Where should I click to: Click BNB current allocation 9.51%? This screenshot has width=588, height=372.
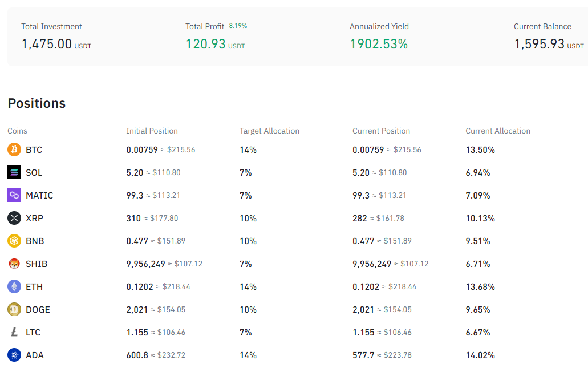(478, 241)
